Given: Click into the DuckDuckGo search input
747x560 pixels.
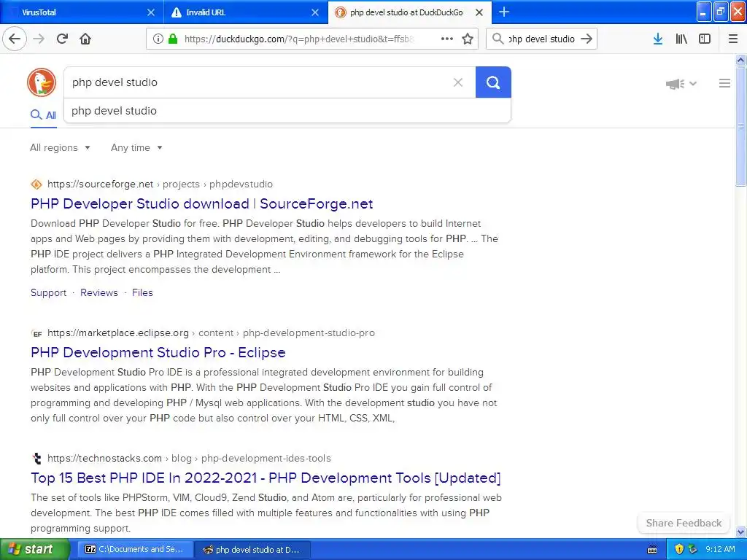Looking at the screenshot, I should click(x=258, y=82).
